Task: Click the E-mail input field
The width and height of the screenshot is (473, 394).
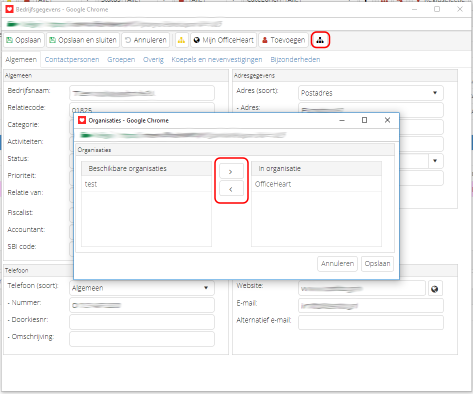Action: 371,306
